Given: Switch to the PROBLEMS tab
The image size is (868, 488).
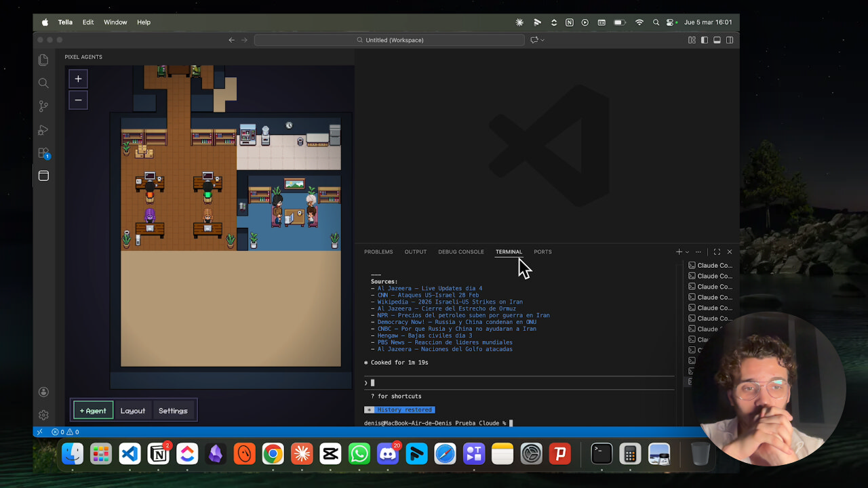Looking at the screenshot, I should tap(378, 252).
